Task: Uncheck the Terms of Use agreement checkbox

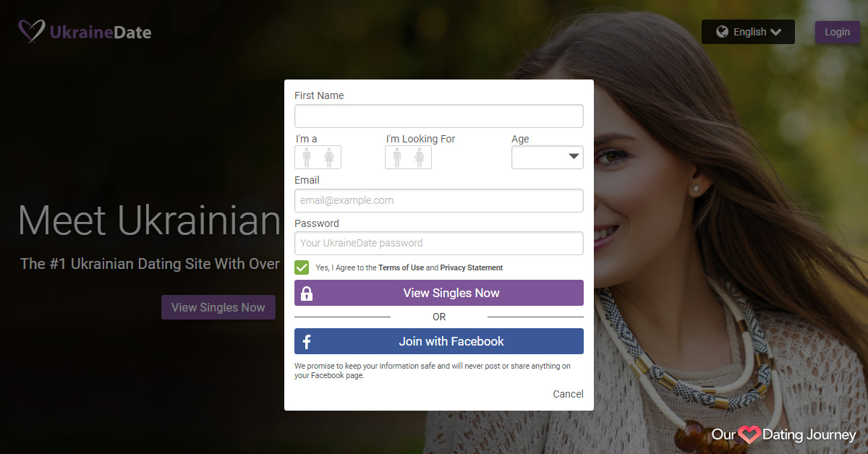Action: [x=302, y=267]
